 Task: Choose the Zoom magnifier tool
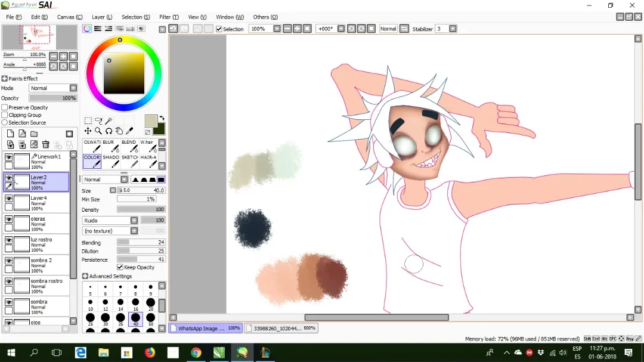coord(98,131)
